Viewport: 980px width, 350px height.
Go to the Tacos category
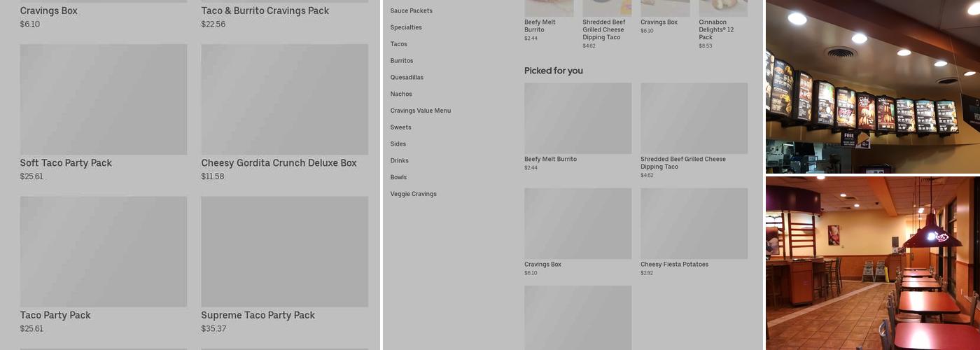click(x=398, y=44)
